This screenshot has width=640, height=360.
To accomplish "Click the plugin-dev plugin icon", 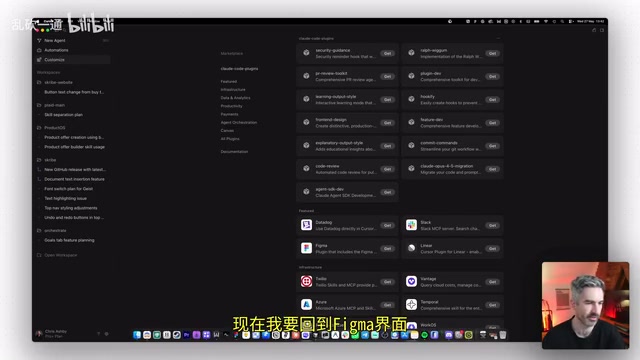I will 411,76.
